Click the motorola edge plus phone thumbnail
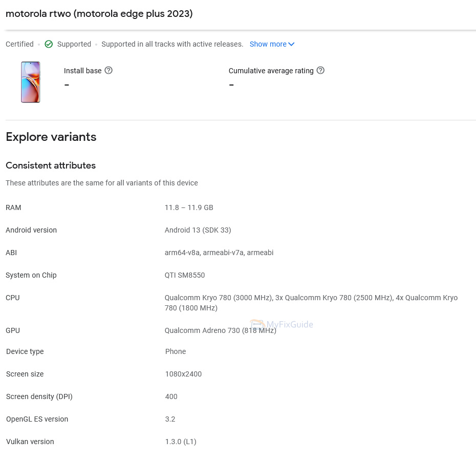Screen dimensions: 476x460 pyautogui.click(x=31, y=82)
